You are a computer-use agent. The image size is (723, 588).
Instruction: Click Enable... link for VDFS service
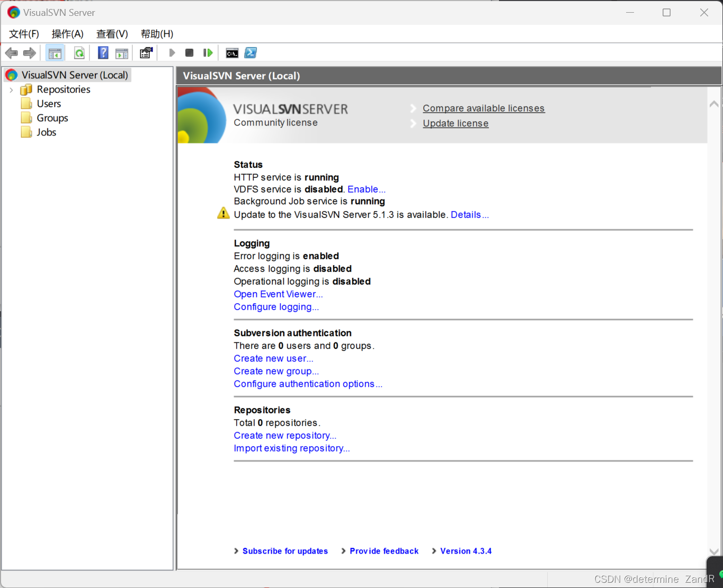coord(367,189)
